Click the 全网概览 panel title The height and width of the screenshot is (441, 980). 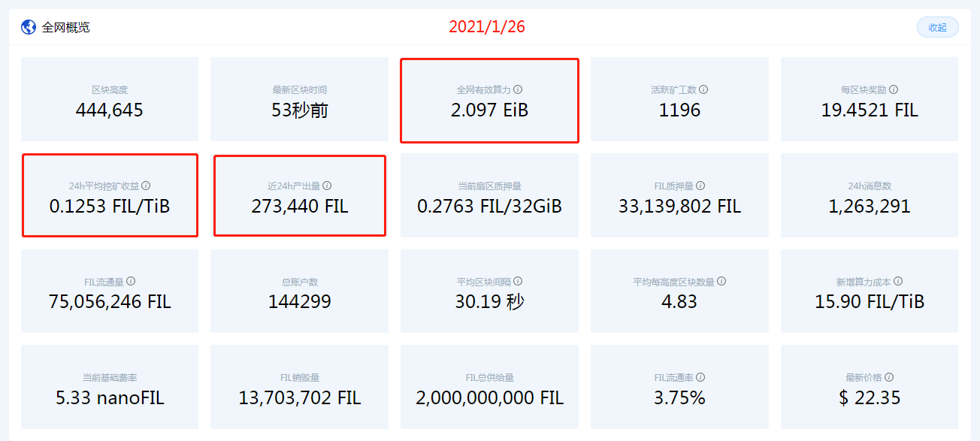[66, 27]
